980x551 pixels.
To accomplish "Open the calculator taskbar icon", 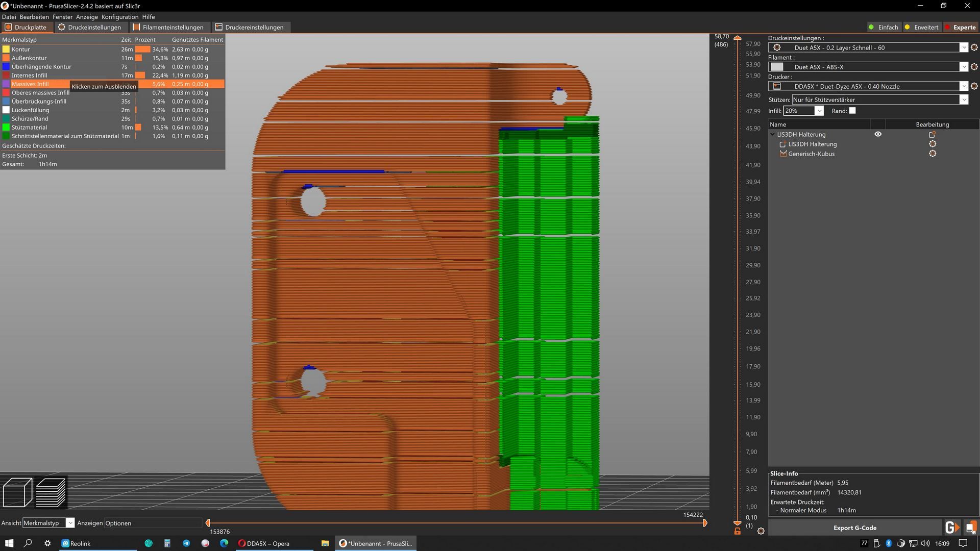I will (x=167, y=543).
